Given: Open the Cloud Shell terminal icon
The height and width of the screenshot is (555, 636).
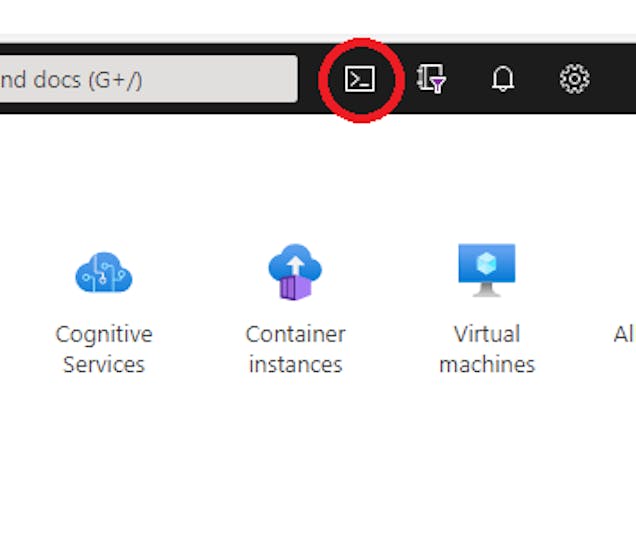Looking at the screenshot, I should click(359, 79).
